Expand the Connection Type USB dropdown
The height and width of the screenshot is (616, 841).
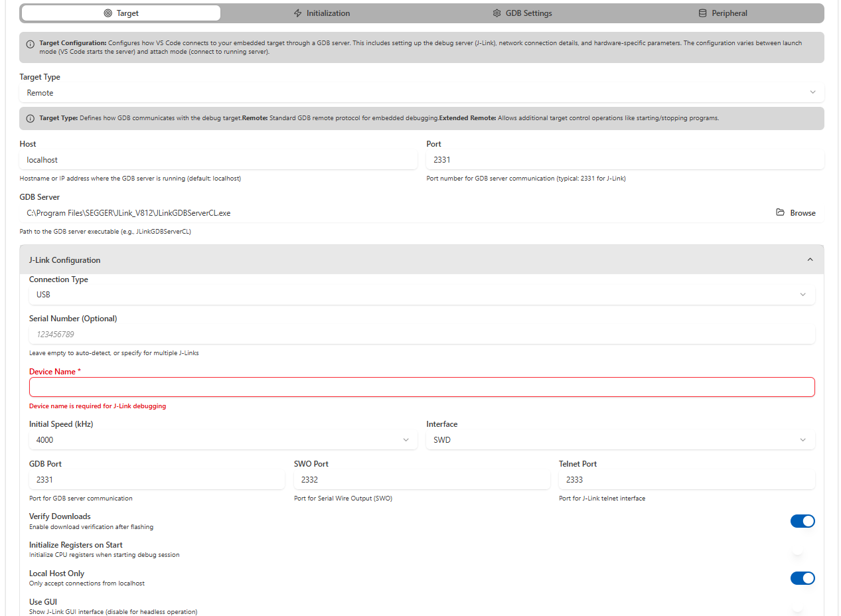point(421,295)
